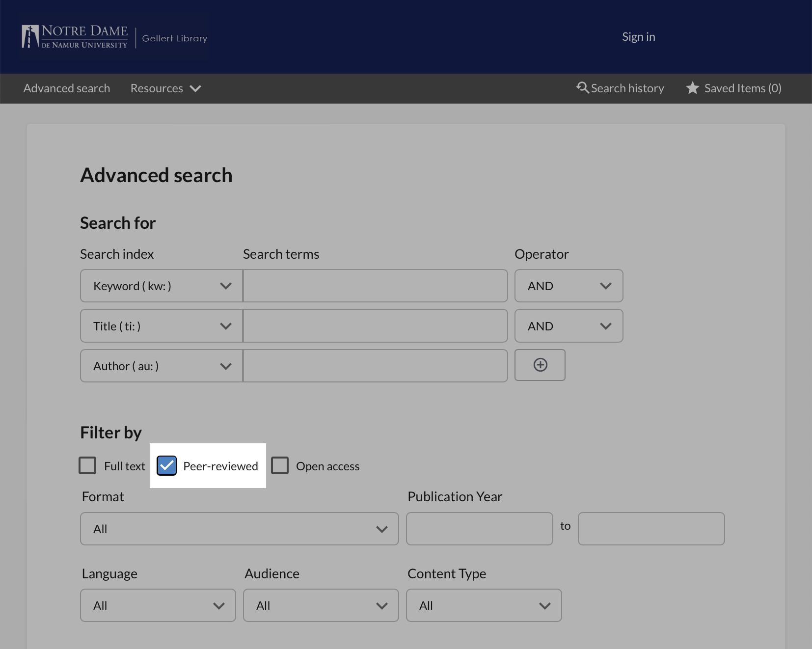
Task: Change the Title ( ti: ) search index
Action: [x=161, y=325]
